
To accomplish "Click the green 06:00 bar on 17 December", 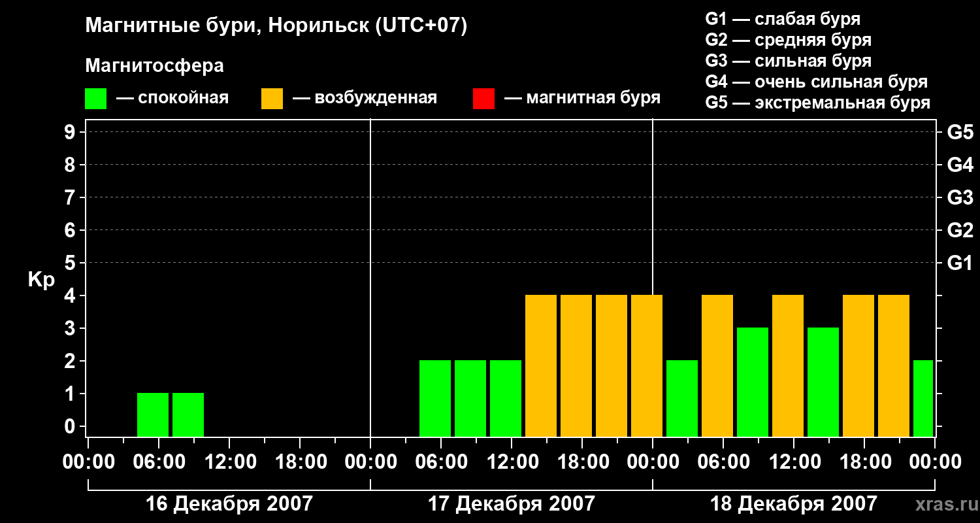I will coord(435,399).
